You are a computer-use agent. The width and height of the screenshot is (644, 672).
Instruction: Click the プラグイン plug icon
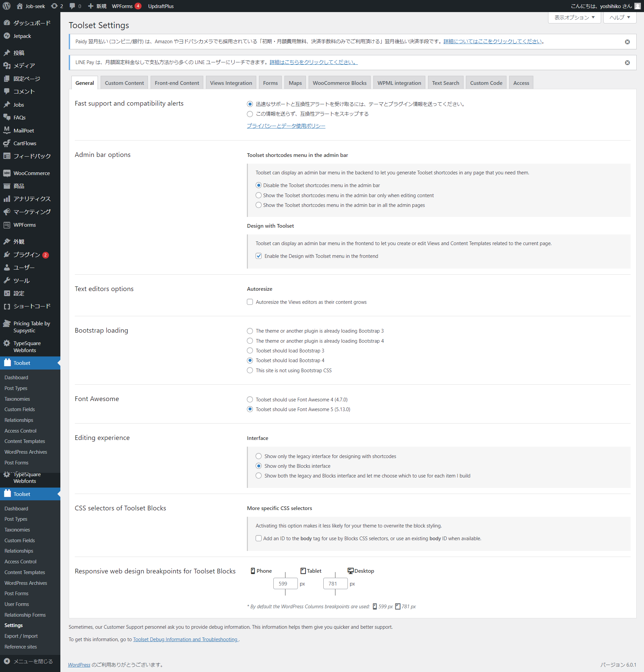coord(7,255)
